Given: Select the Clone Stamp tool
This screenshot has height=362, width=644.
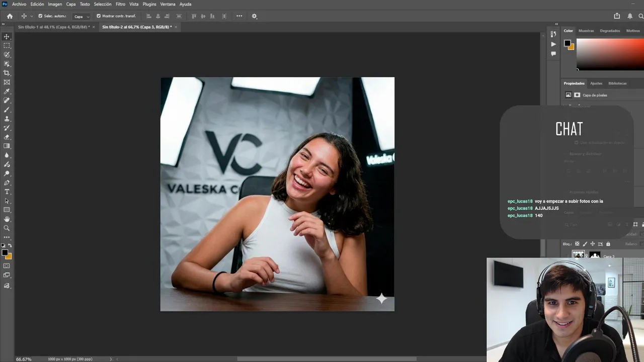Looking at the screenshot, I should (7, 119).
